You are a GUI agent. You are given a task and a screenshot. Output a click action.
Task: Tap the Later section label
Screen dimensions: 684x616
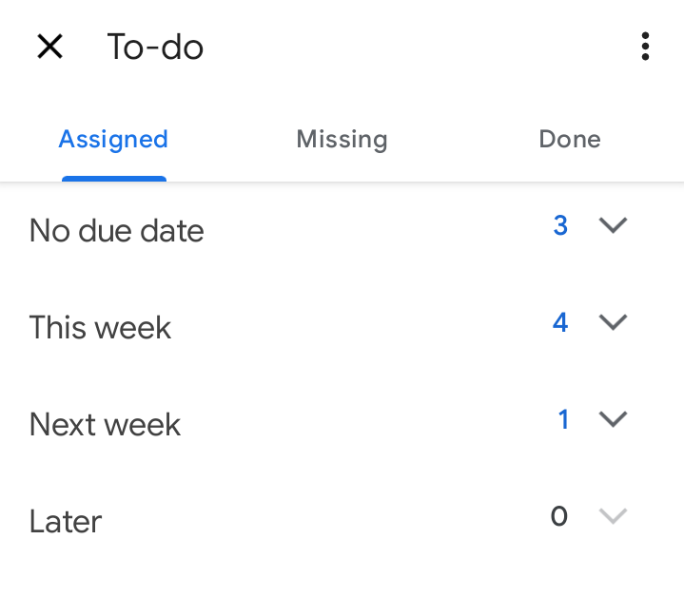[66, 521]
